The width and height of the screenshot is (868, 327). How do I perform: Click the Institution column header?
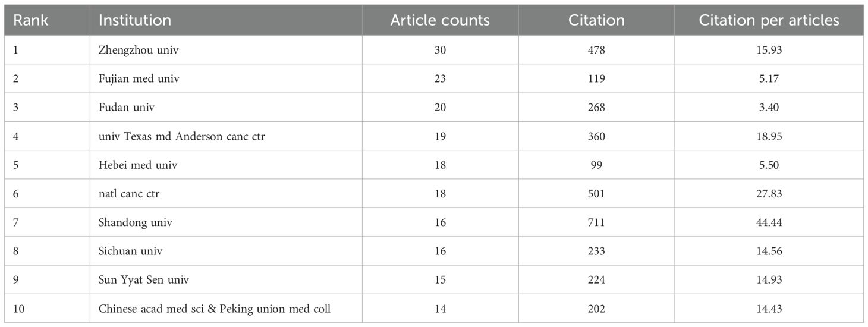click(135, 20)
